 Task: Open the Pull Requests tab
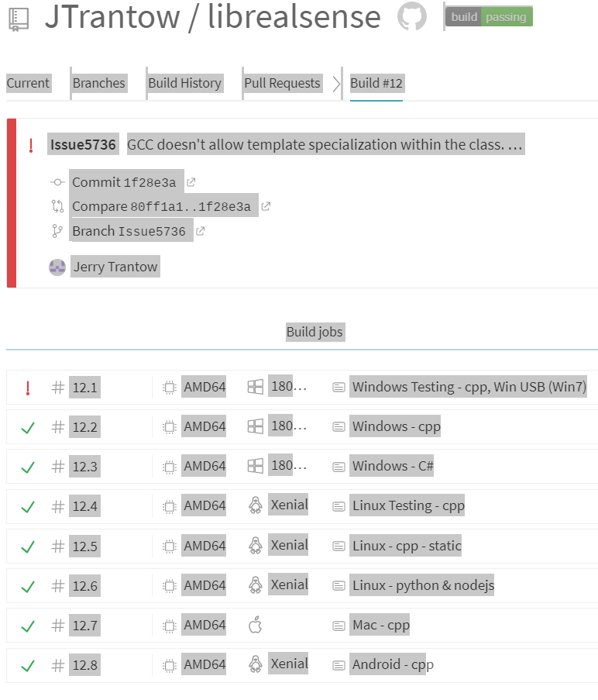[282, 83]
